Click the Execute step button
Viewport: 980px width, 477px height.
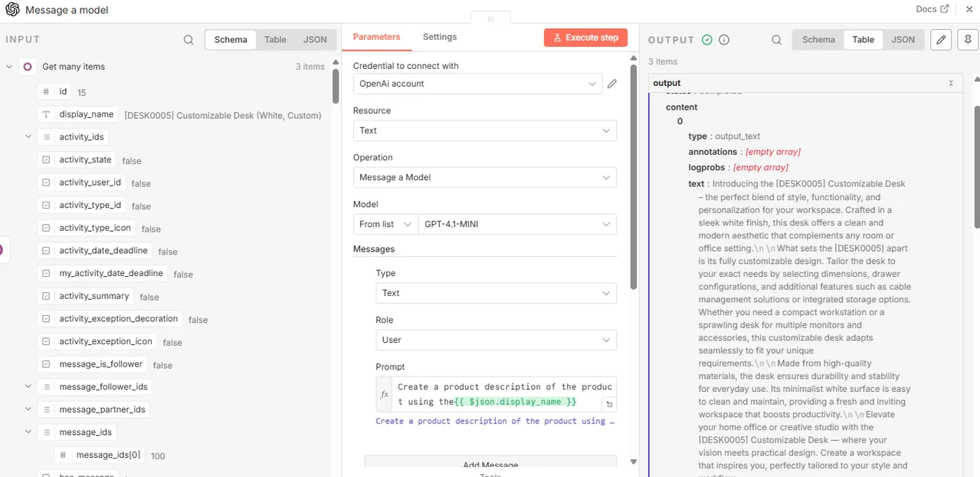[x=585, y=38]
